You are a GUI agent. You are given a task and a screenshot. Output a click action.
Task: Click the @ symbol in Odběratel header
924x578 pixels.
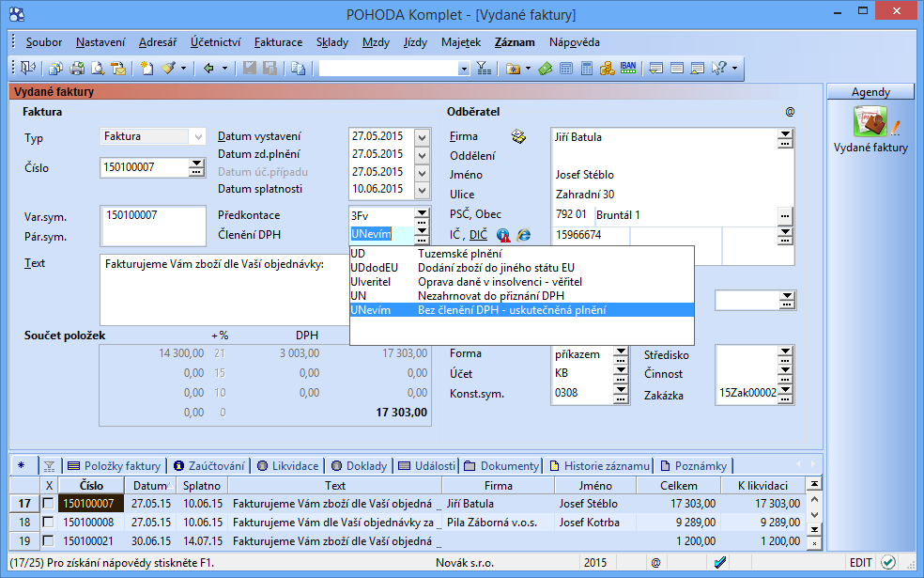pos(790,112)
